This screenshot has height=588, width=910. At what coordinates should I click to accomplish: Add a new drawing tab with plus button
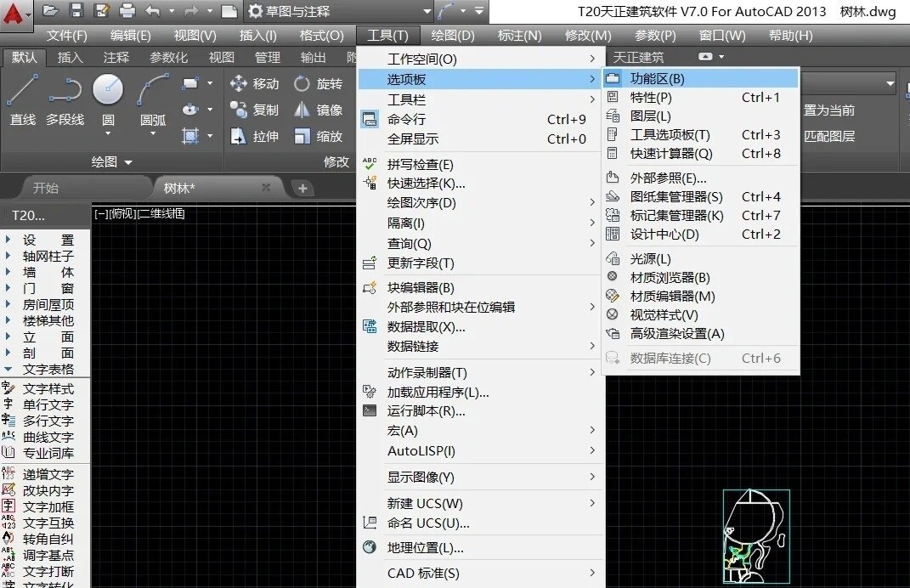302,188
